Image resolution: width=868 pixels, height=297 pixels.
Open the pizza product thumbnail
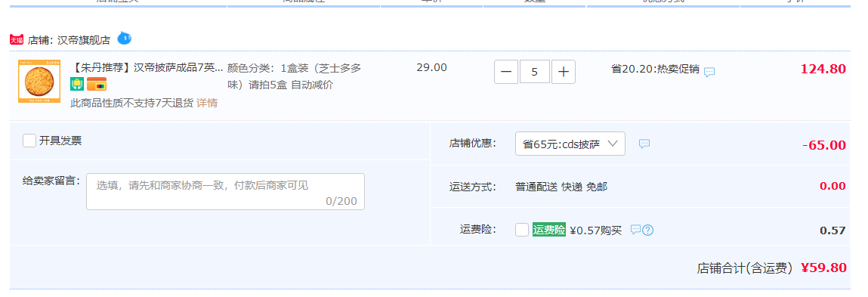coord(39,82)
